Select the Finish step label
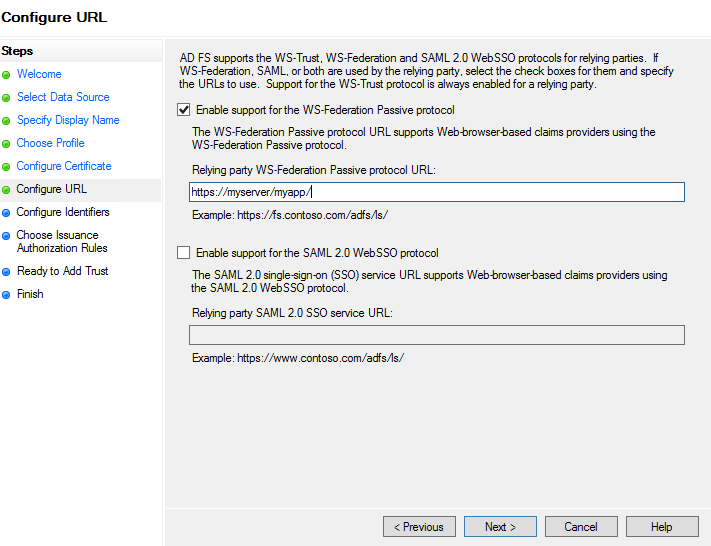The height and width of the screenshot is (546, 711). [30, 294]
